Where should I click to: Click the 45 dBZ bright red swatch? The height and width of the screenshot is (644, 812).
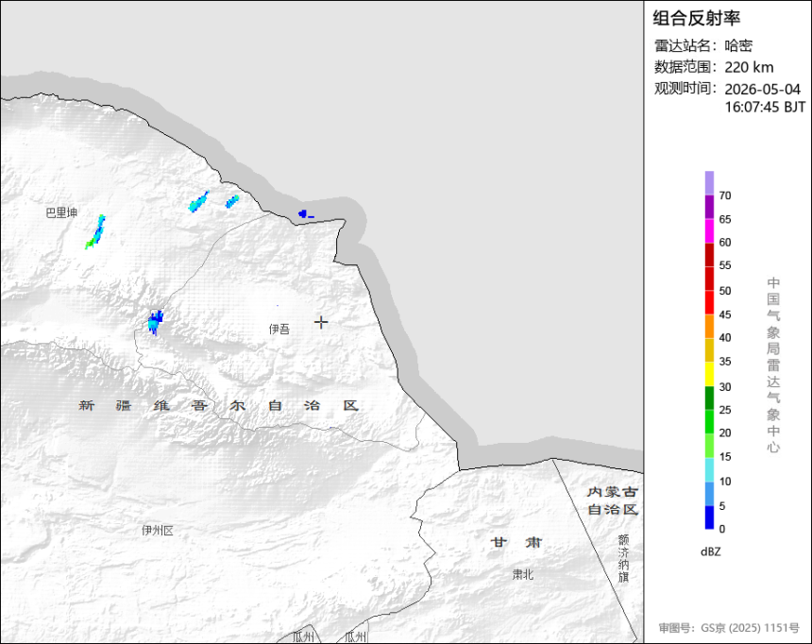(709, 302)
